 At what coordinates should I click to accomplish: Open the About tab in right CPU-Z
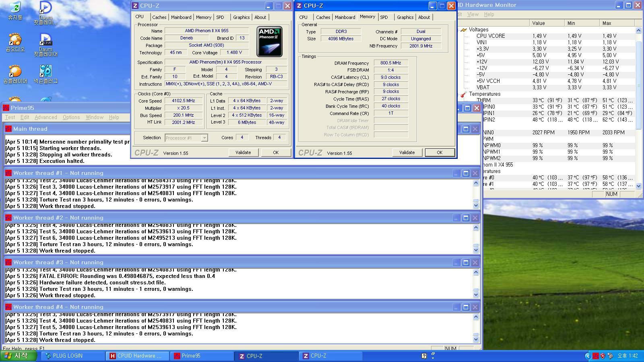(424, 17)
